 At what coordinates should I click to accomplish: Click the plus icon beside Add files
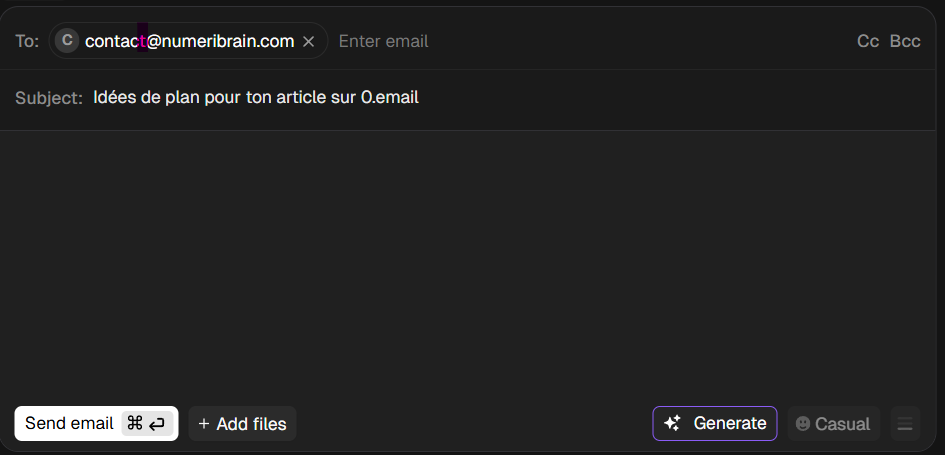204,424
